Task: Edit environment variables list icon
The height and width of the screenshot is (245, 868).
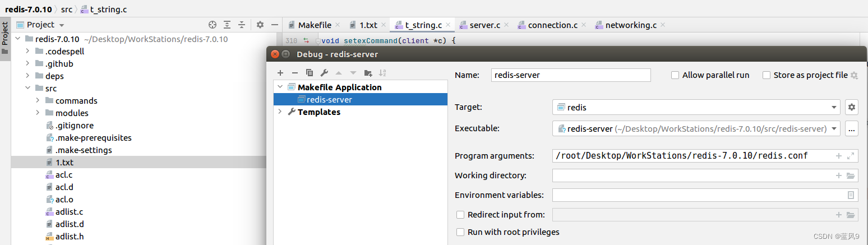Action: (851, 195)
